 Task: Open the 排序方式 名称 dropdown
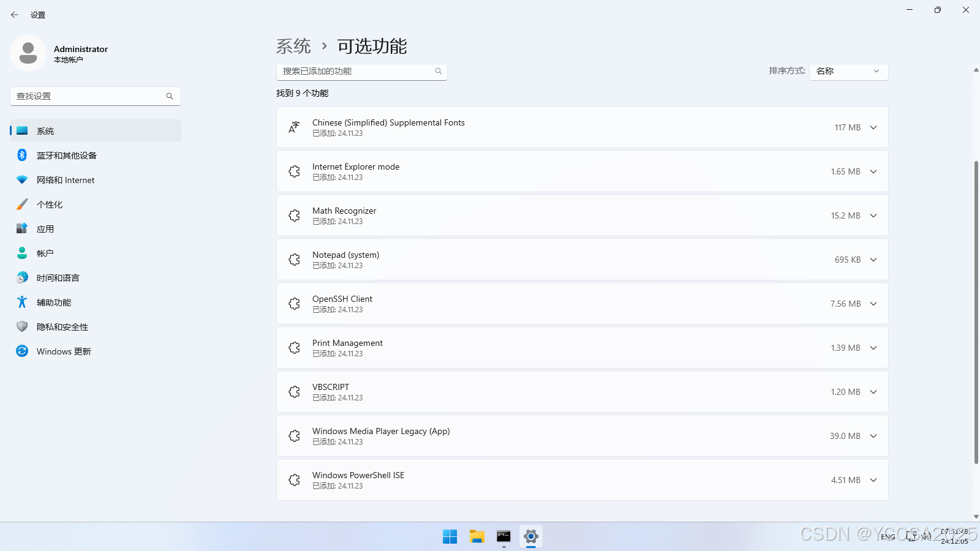(x=848, y=71)
